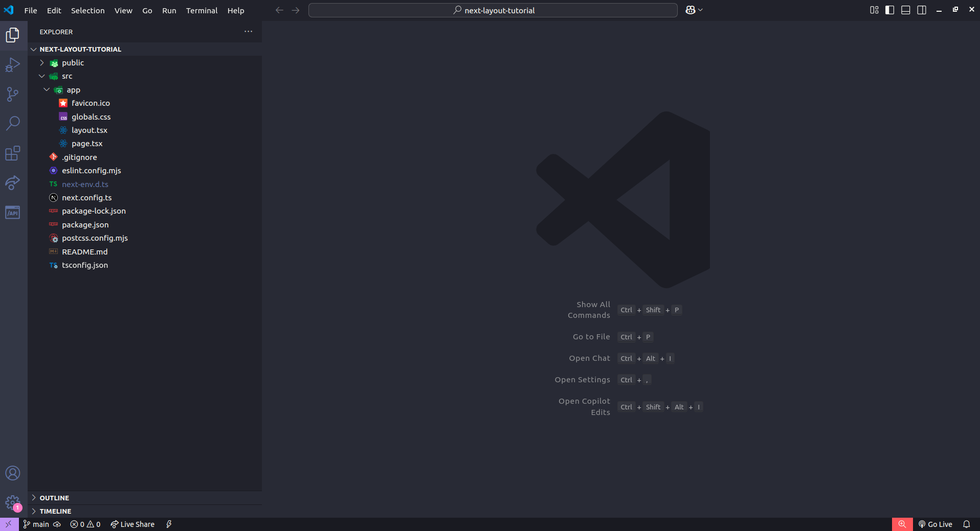980x531 pixels.
Task: Open next.config.ts file
Action: [x=145, y=198]
